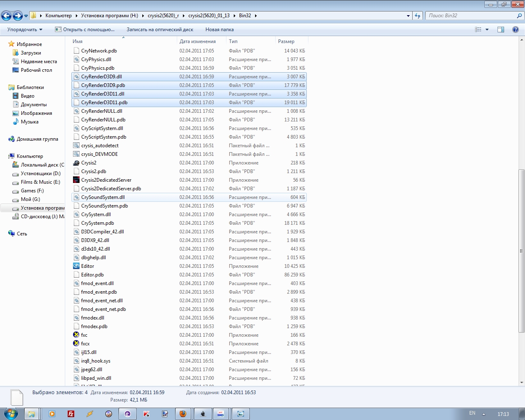Sort by the Имя column header
This screenshot has height=420, width=525.
tap(124, 41)
